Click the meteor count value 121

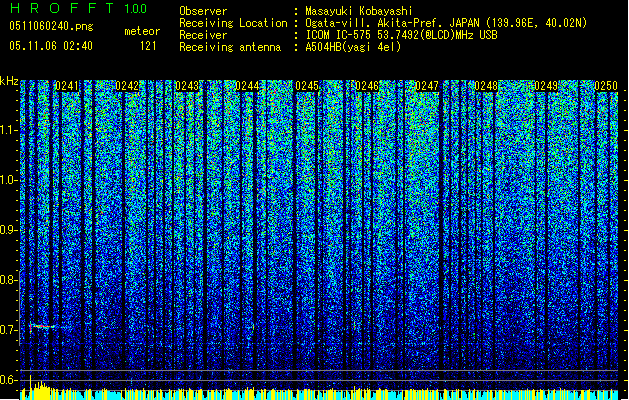point(148,46)
